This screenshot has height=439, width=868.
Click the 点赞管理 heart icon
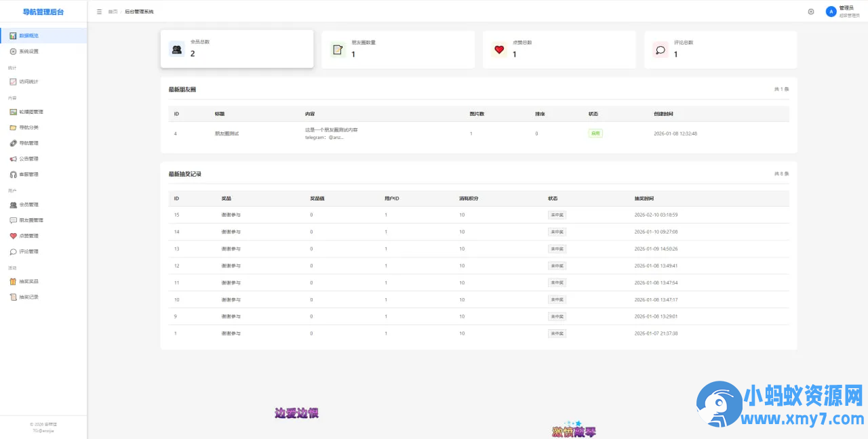click(x=13, y=236)
